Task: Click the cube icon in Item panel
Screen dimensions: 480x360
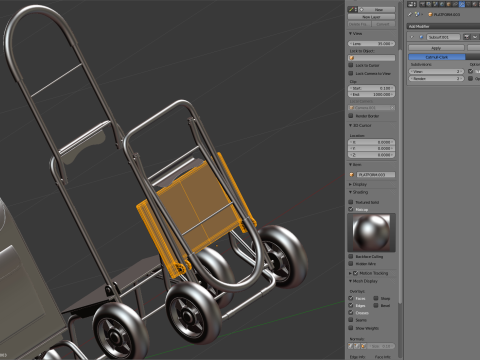Action: point(352,175)
